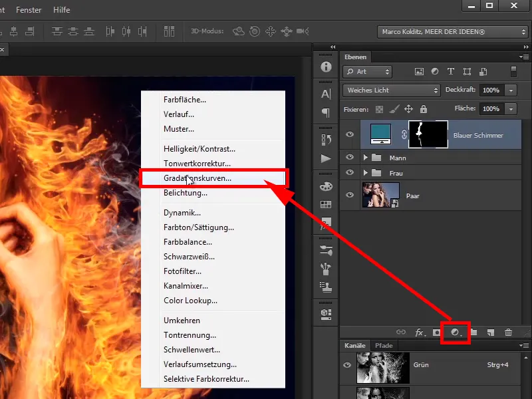The width and height of the screenshot is (532, 399).
Task: Open the Character panel icon
Action: [326, 94]
